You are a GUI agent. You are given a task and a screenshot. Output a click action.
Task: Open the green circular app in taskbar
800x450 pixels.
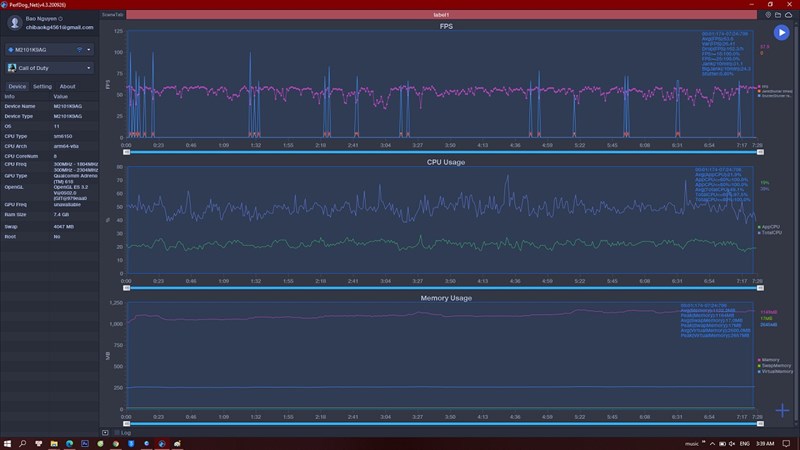coord(101,443)
